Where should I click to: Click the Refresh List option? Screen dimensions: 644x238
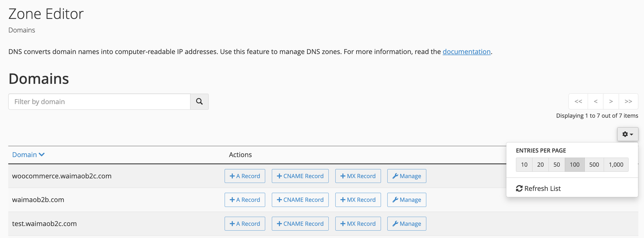tap(538, 188)
